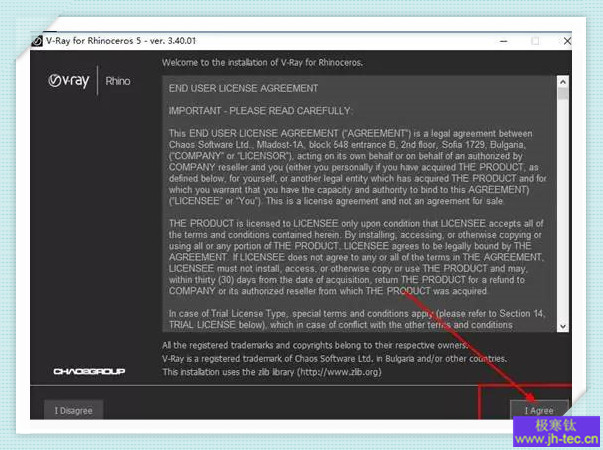The width and height of the screenshot is (603, 450).
Task: Minimize the V-Ray installer window
Action: pyautogui.click(x=504, y=41)
